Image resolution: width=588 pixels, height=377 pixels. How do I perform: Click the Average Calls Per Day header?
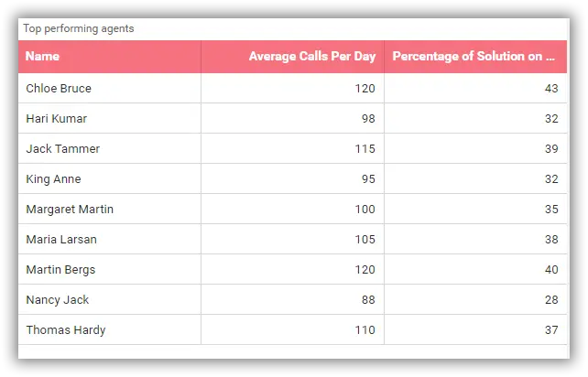click(x=311, y=57)
